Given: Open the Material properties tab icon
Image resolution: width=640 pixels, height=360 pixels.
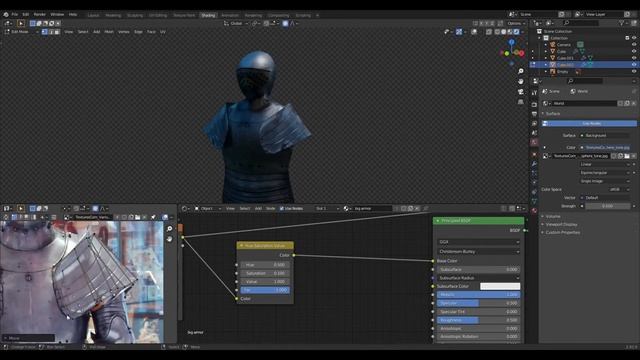Looking at the screenshot, I should 534,211.
